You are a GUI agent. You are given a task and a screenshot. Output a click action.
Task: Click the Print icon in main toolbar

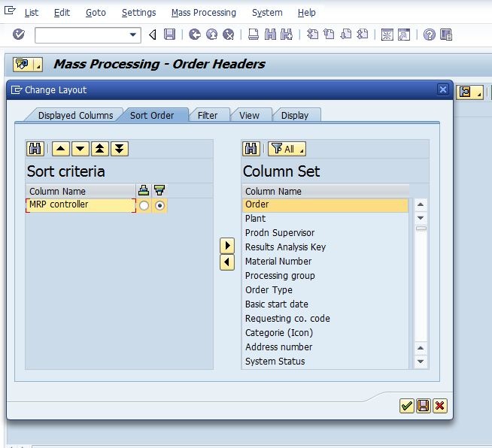coord(254,34)
